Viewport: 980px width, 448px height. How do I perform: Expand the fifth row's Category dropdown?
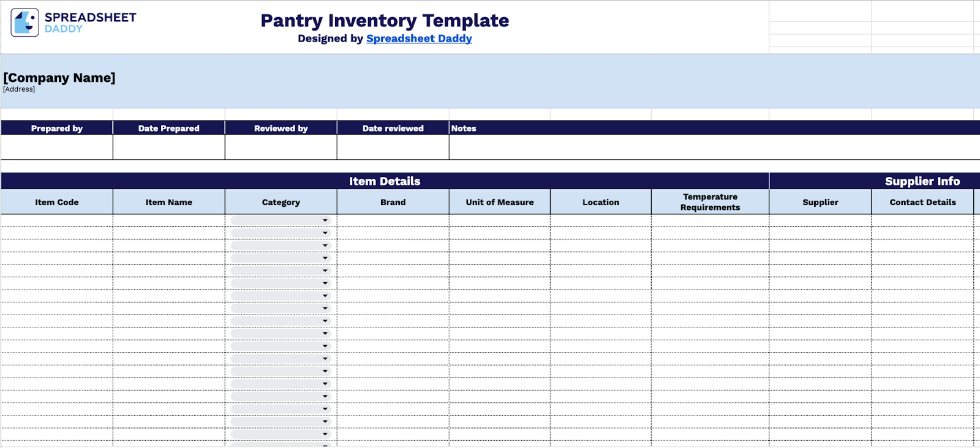tap(325, 271)
